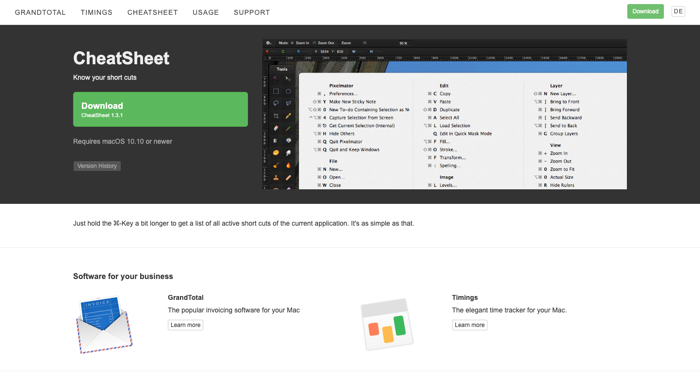Click the GrandTotal envelope invoice icon
This screenshot has height=383, width=700.
[x=104, y=325]
